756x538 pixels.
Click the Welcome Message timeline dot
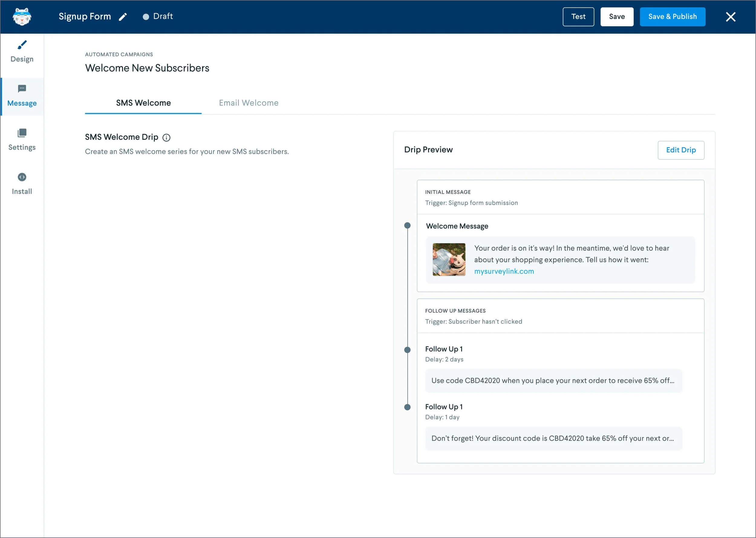point(407,226)
